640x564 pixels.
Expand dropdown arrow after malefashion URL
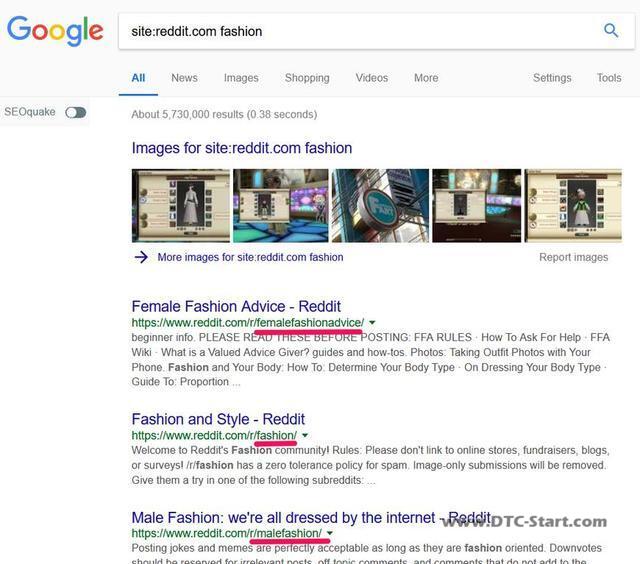[x=330, y=533]
